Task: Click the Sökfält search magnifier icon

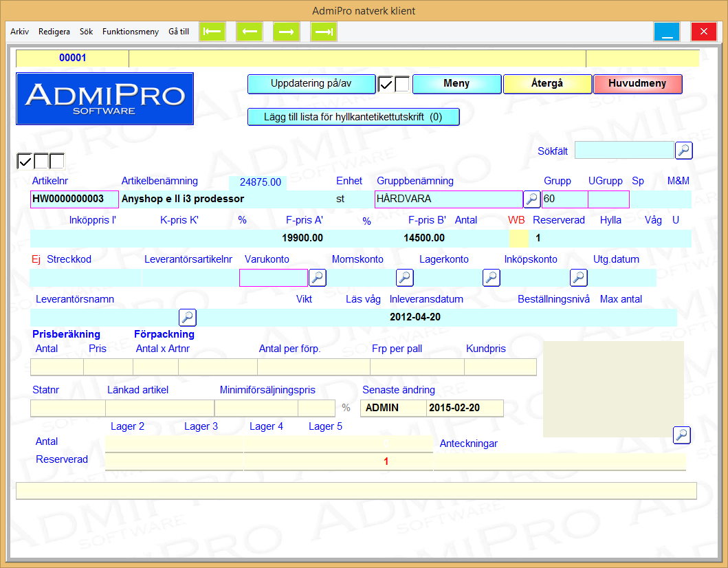Action: tap(684, 151)
